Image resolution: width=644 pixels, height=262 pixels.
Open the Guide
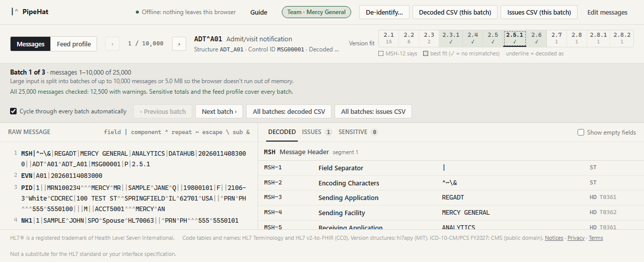259,12
